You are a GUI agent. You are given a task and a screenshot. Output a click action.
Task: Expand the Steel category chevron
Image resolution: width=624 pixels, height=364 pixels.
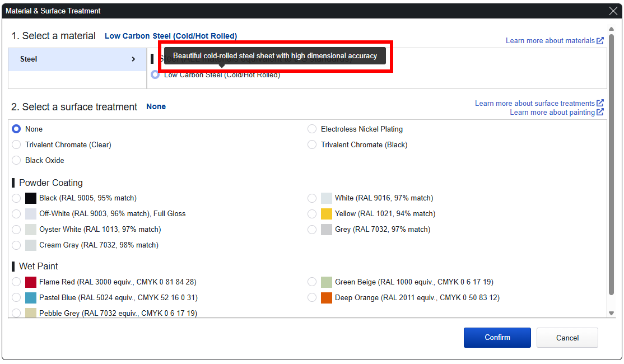pyautogui.click(x=133, y=59)
